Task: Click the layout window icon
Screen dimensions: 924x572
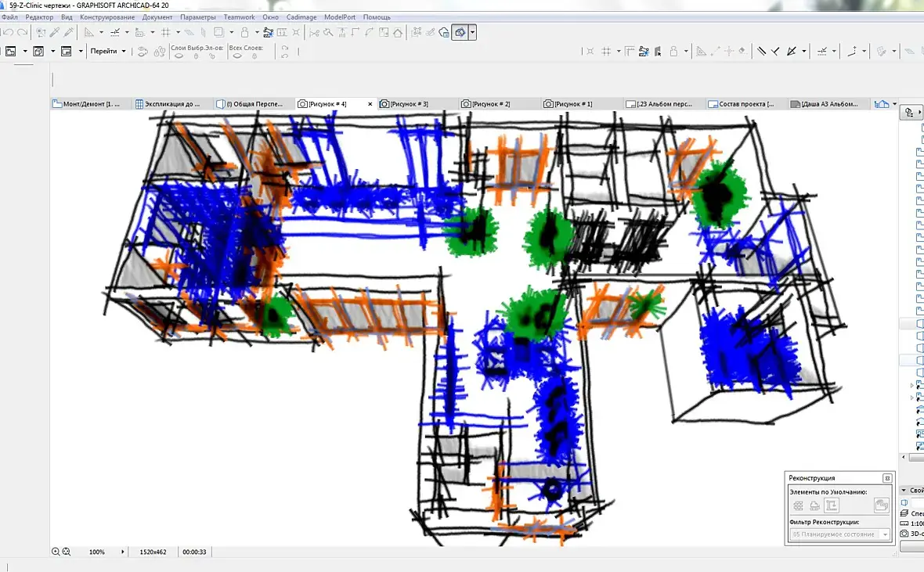Action: point(66,51)
